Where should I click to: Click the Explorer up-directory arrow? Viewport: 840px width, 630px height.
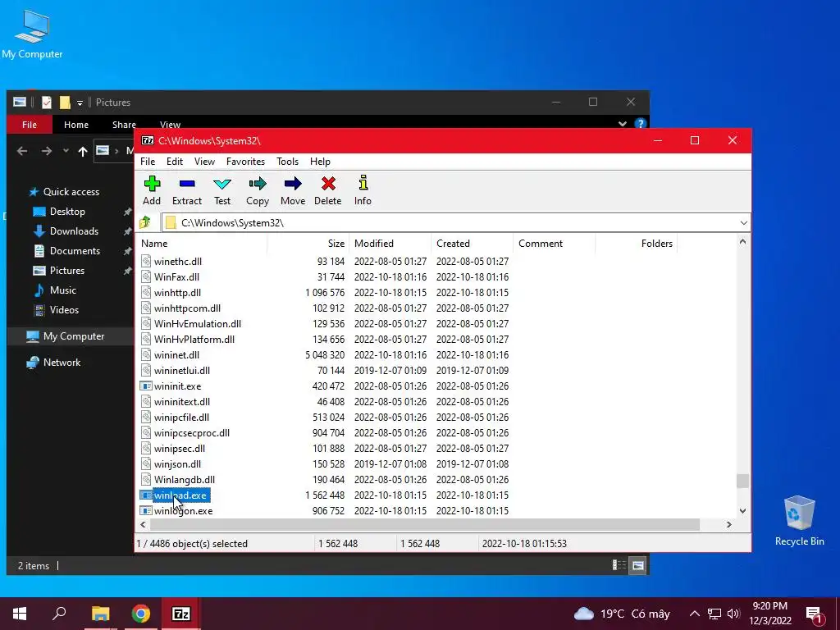(x=83, y=151)
